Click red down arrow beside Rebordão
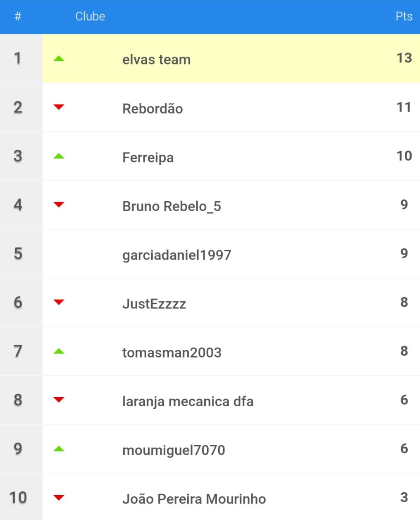 [x=59, y=107]
